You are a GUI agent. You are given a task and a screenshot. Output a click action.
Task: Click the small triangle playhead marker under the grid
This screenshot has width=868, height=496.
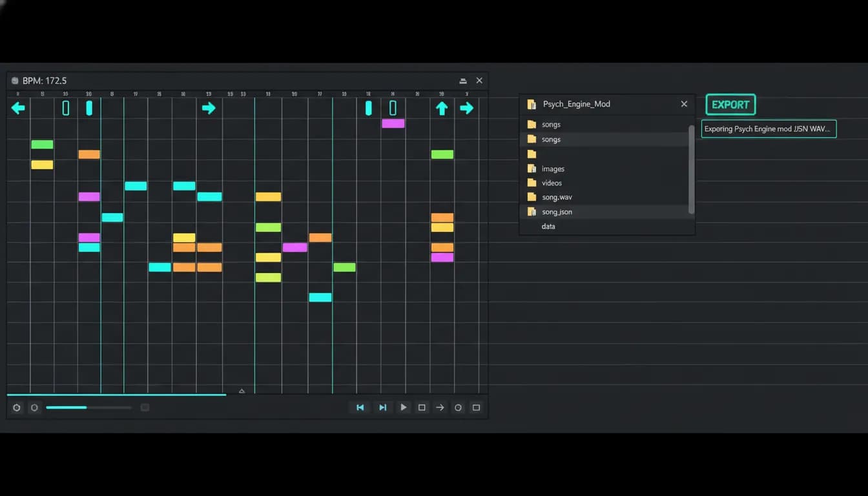pos(242,391)
